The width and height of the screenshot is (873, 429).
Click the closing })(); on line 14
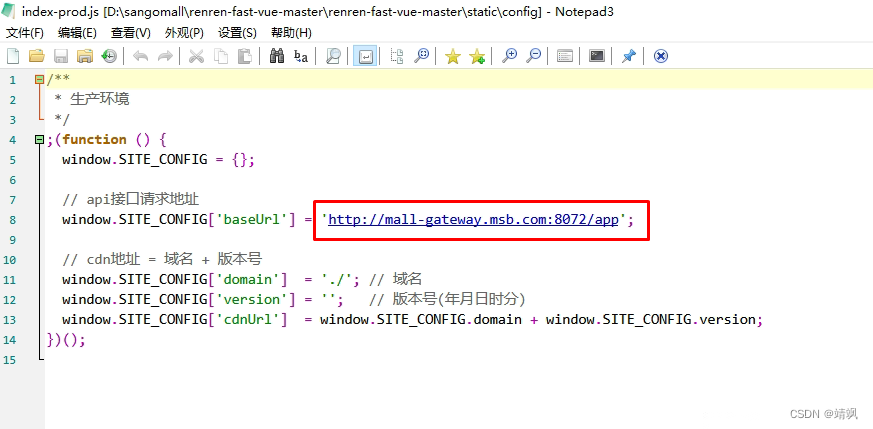tap(66, 339)
